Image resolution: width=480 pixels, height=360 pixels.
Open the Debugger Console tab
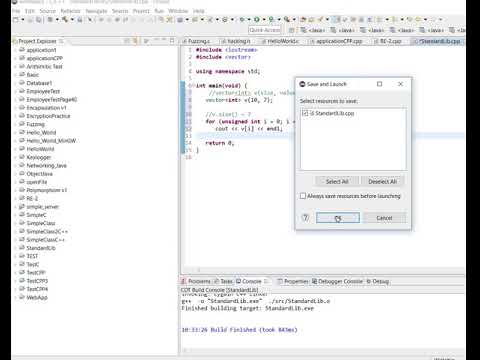[337, 281]
